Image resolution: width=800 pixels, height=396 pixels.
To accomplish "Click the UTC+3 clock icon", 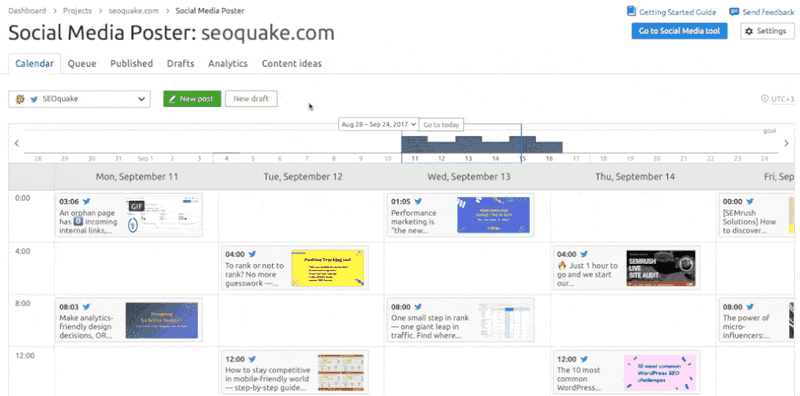I will click(764, 98).
